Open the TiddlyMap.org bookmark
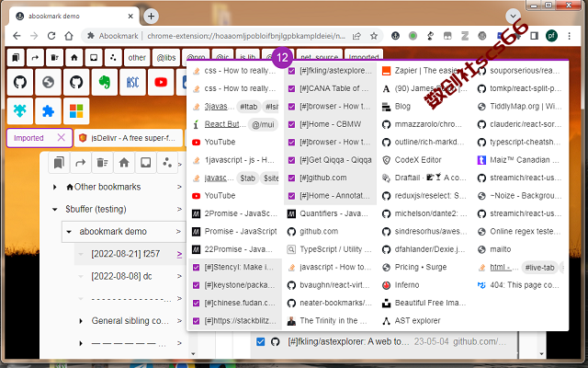Viewport: 588px width, 368px height. point(520,107)
